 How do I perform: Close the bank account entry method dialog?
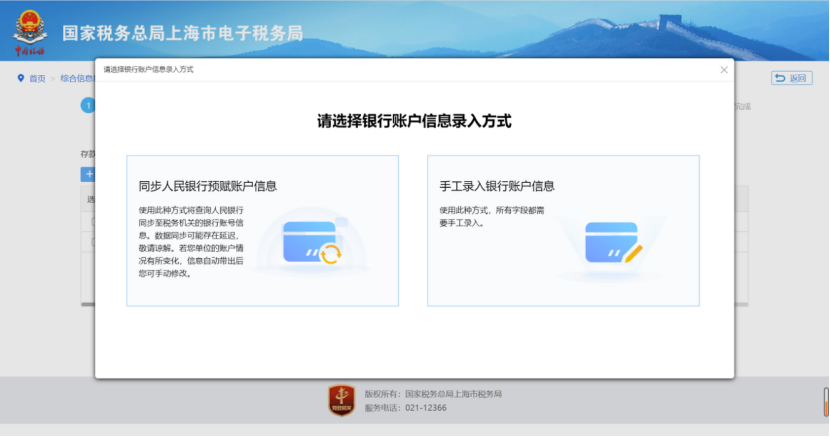(724, 70)
